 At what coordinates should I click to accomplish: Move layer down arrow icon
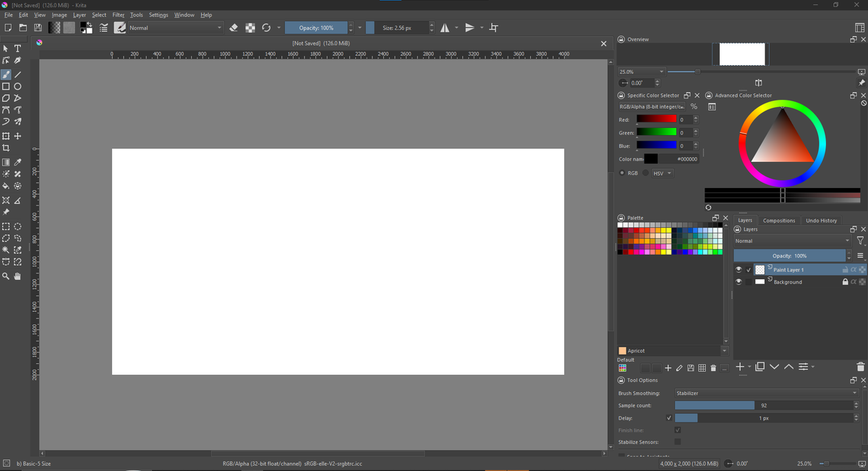click(x=775, y=367)
